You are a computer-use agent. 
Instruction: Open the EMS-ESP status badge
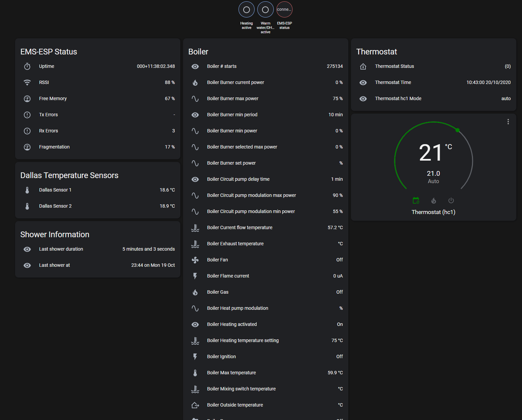point(284,10)
